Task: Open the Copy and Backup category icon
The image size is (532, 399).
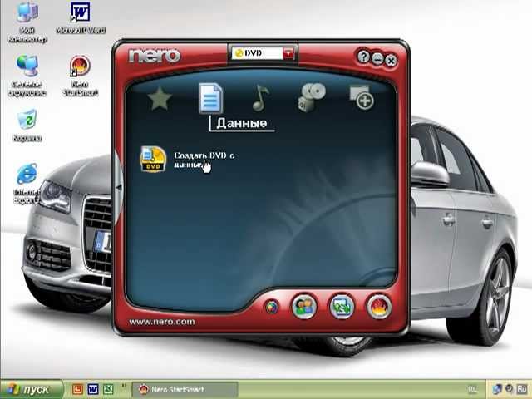Action: tap(362, 98)
